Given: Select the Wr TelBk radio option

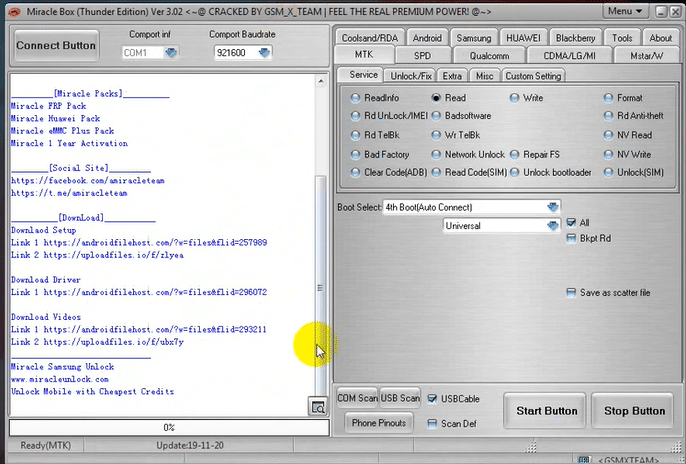Looking at the screenshot, I should coord(436,135).
